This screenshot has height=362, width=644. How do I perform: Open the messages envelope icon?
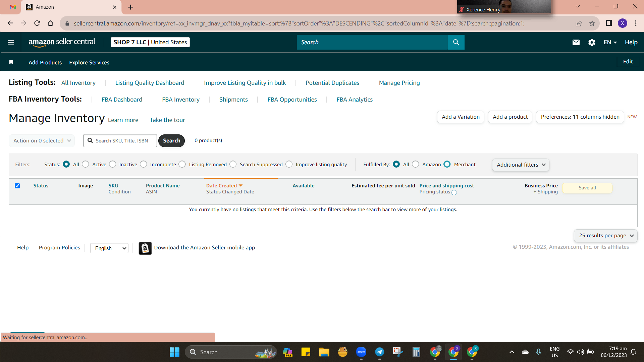576,42
